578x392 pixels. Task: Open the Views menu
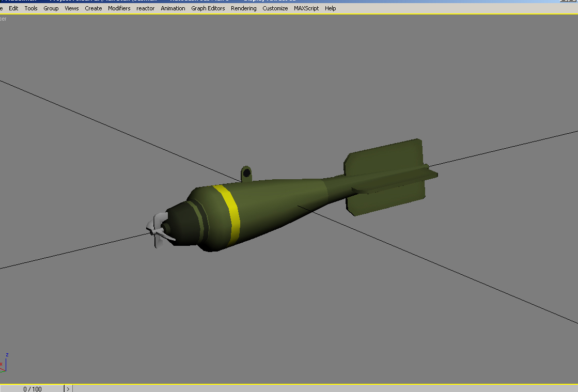[x=71, y=8]
